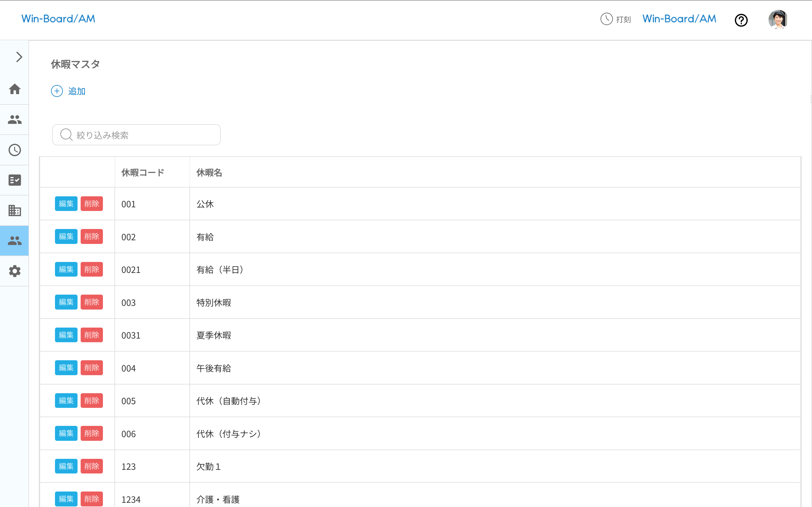812x507 pixels.
Task: Click the 絞り込み検索 filter search field
Action: tap(136, 135)
